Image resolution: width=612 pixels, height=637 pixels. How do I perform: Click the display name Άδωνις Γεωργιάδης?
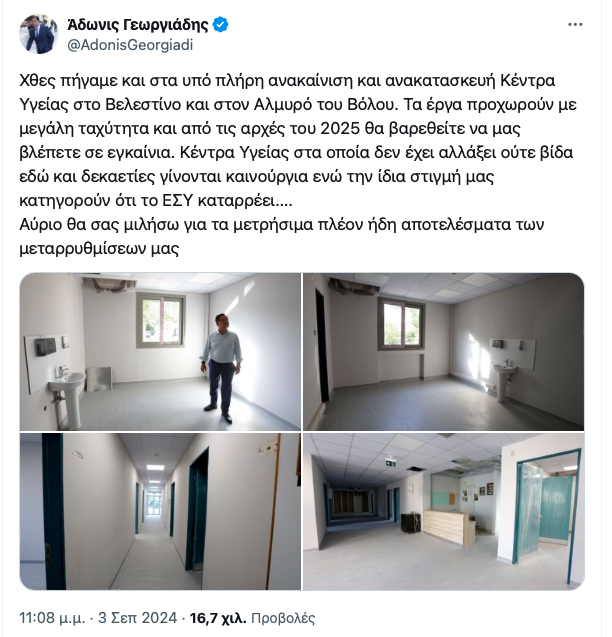138,25
